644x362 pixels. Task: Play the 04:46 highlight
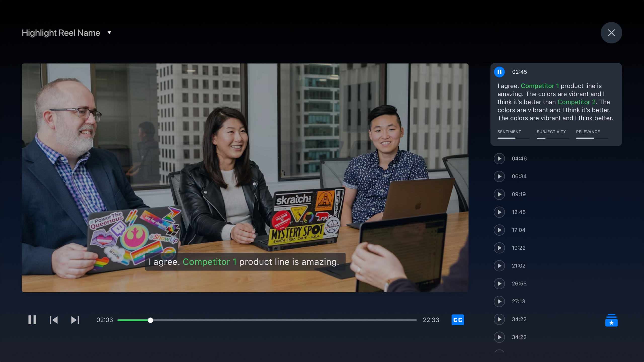tap(499, 159)
